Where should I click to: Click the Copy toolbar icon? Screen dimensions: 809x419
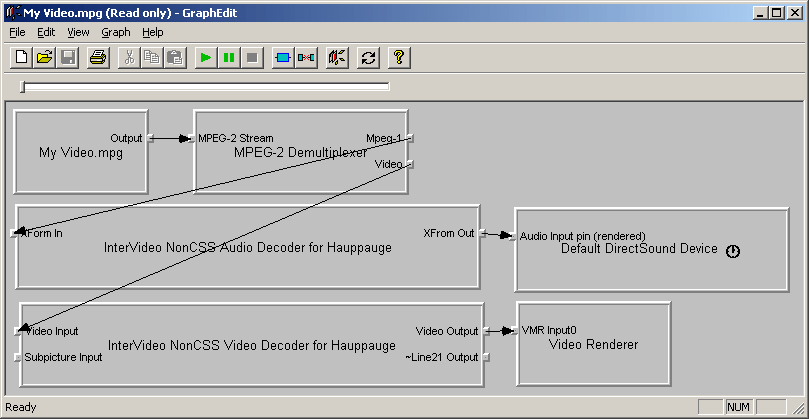pyautogui.click(x=152, y=57)
